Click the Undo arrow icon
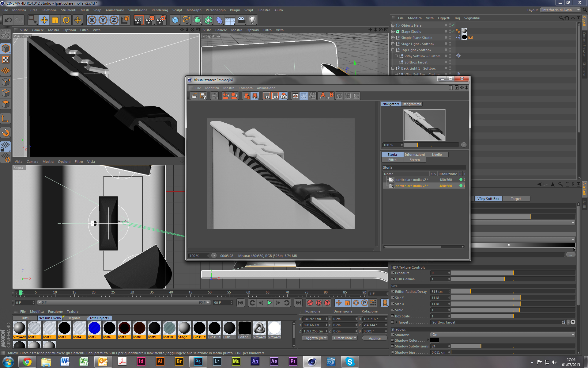This screenshot has width=588, height=368. [x=8, y=20]
